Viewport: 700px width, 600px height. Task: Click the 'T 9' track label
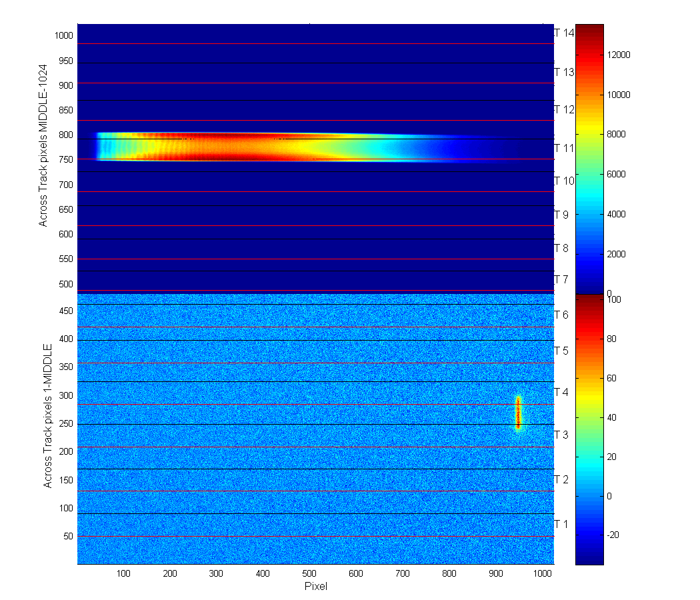pos(561,215)
